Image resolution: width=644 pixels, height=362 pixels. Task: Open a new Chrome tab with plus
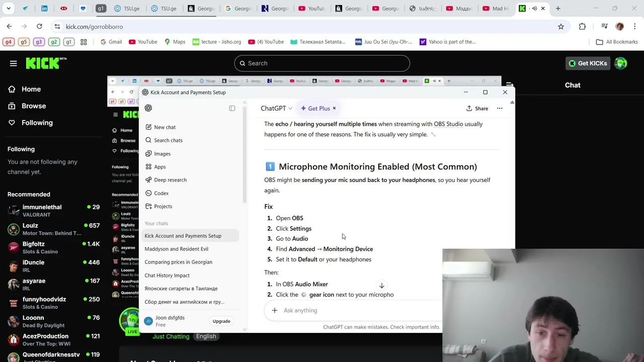point(558,9)
